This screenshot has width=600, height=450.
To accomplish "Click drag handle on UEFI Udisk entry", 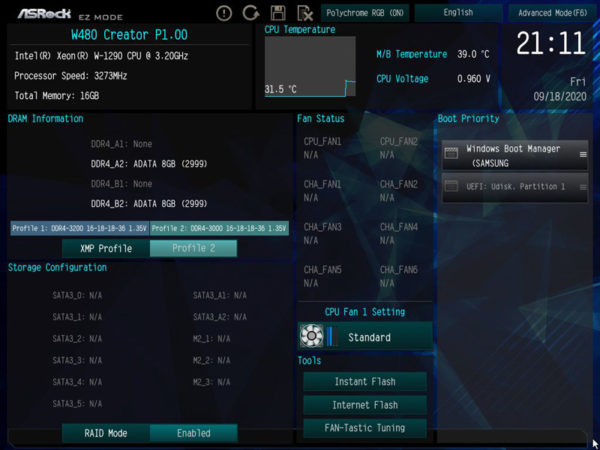I will [x=583, y=187].
